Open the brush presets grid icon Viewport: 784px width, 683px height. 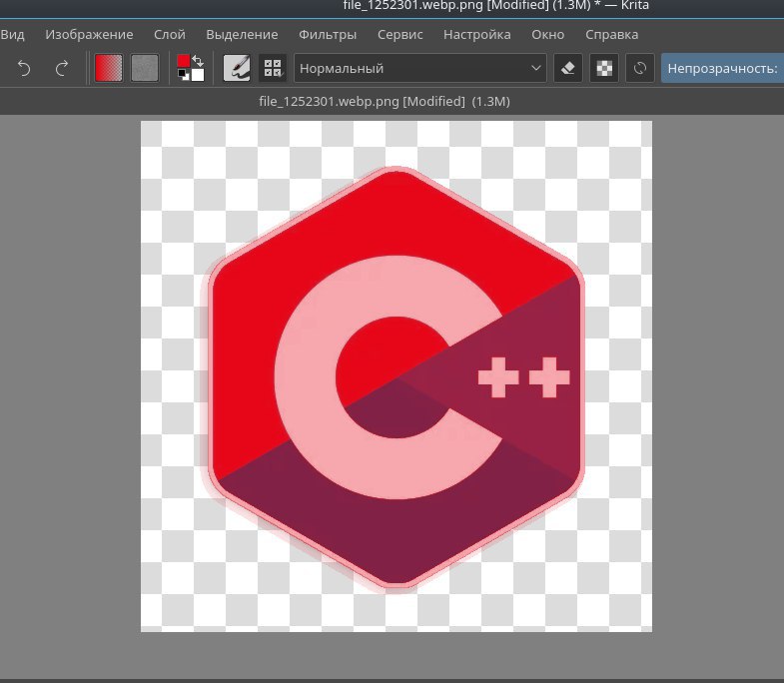[273, 68]
